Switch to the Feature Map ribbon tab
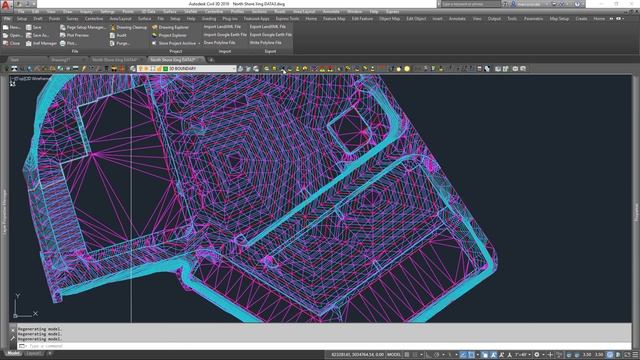Screen dimensions: 640x360 [334, 19]
